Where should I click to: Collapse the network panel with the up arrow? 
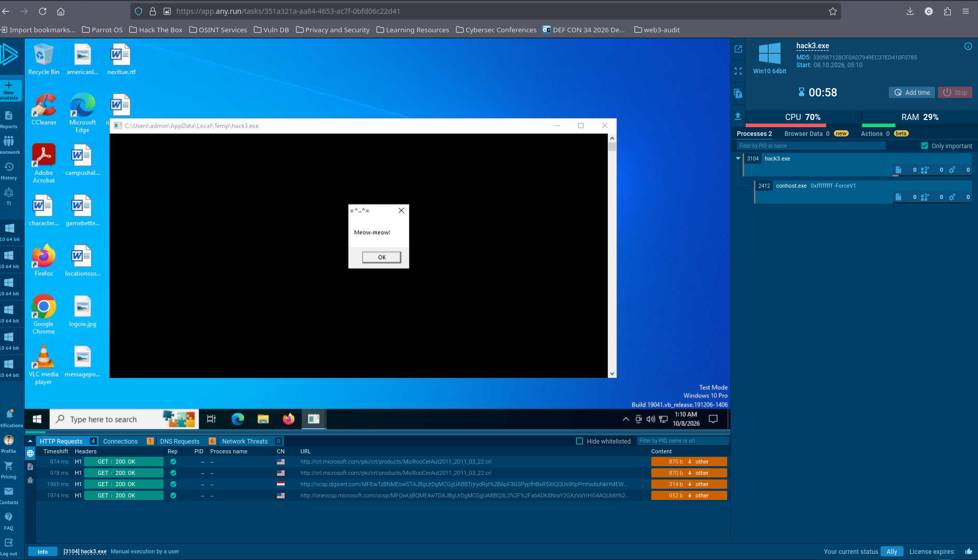(x=30, y=441)
